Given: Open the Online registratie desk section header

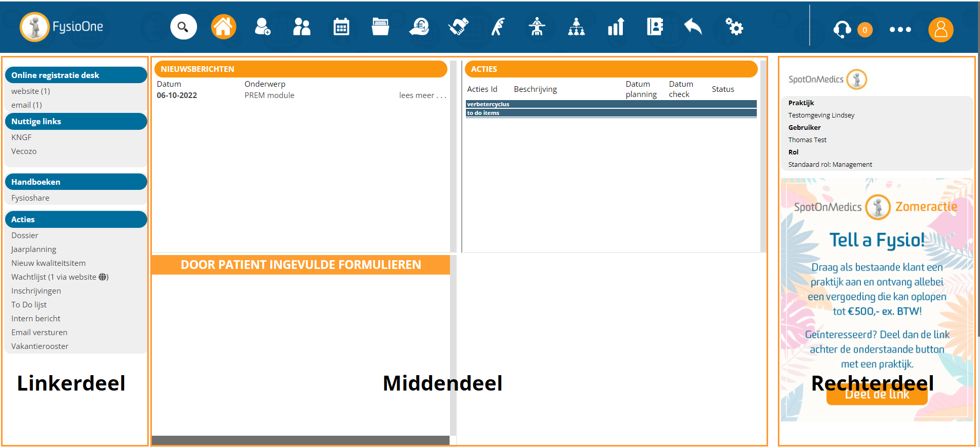Looking at the screenshot, I should tap(76, 75).
